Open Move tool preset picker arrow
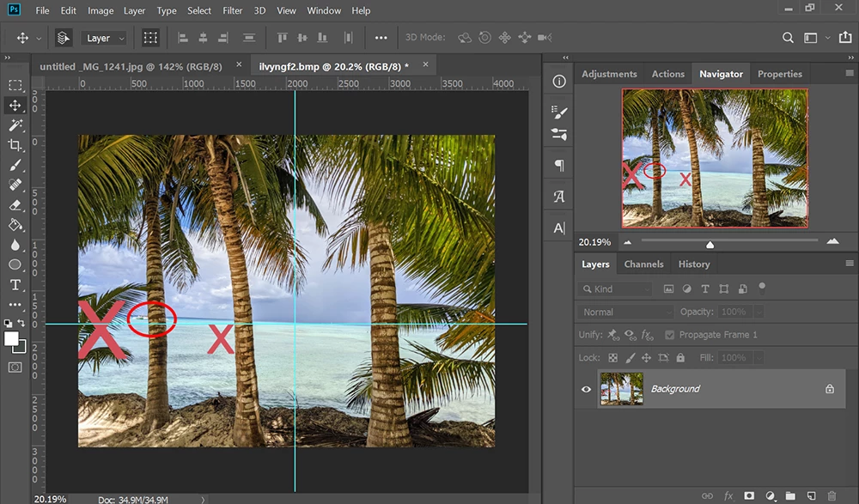 [39, 39]
